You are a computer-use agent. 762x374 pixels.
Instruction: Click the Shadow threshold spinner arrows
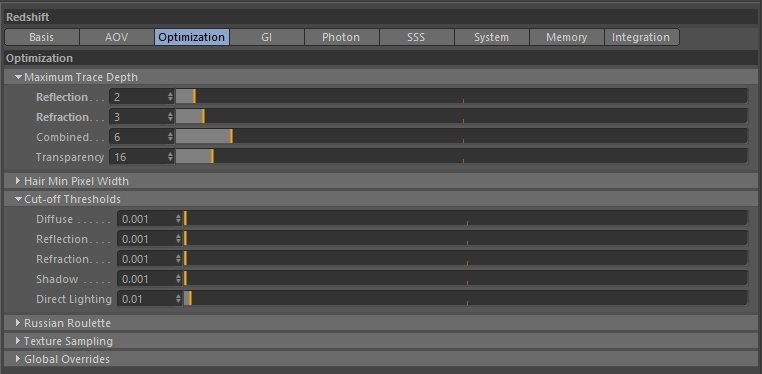point(178,278)
